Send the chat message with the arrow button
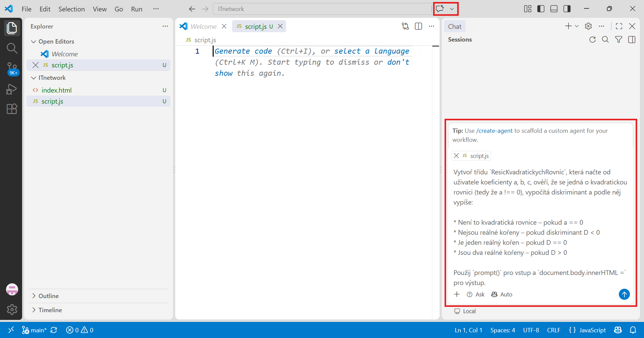The width and height of the screenshot is (644, 338). 624,294
